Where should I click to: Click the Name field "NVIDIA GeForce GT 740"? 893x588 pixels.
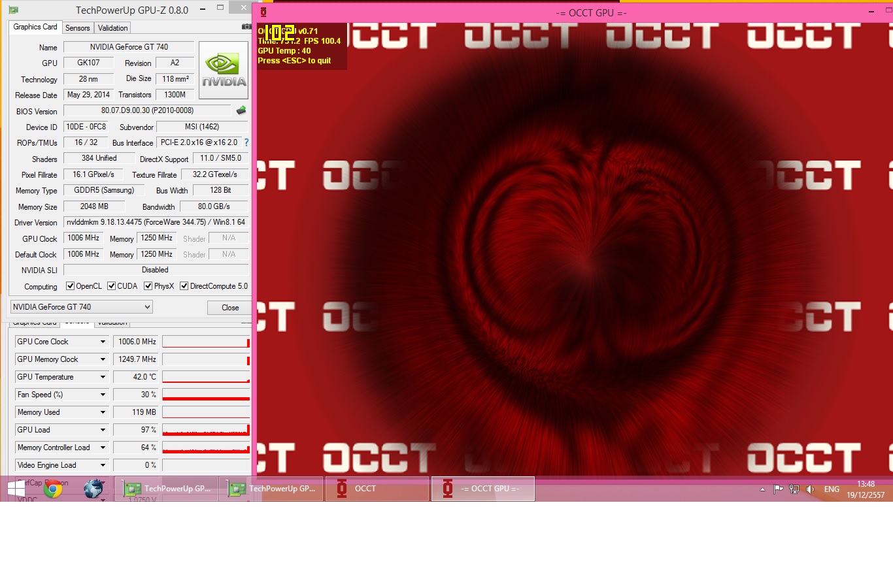tap(129, 47)
